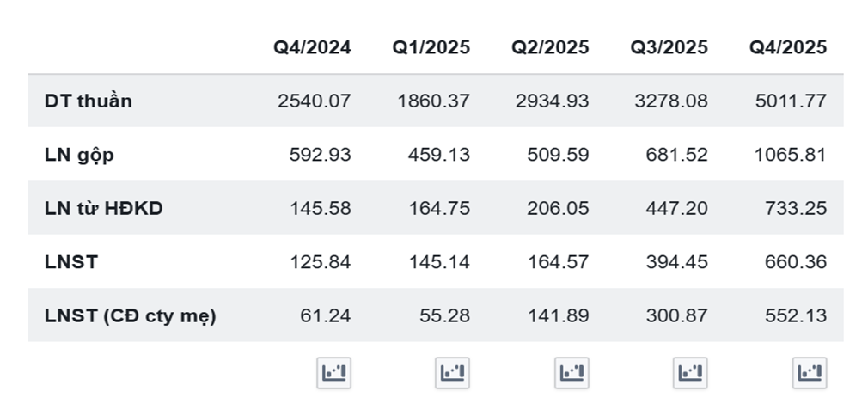Click the Q4/2025 DT thuần value 5011.77
Image resolution: width=868 pixels, height=416 pixels.
click(x=791, y=101)
